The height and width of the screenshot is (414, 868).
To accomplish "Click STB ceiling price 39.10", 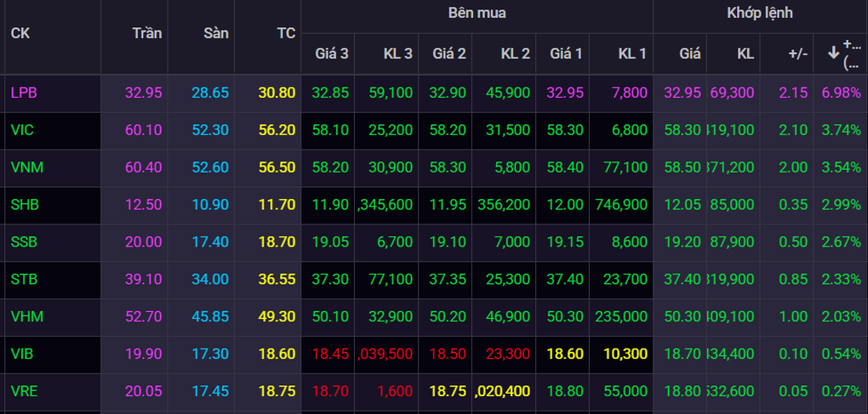I will click(143, 279).
